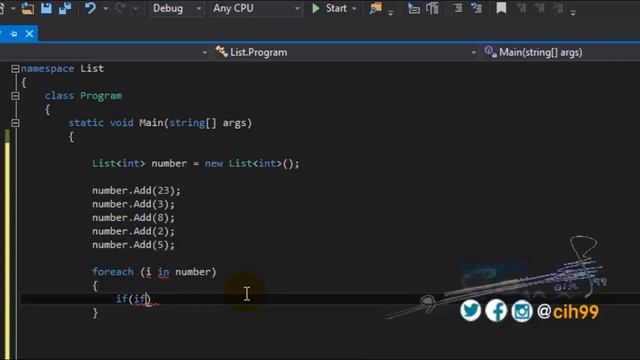Click the step/indent icon left of the comment icons
The height and width of the screenshot is (360, 640).
tap(414, 8)
